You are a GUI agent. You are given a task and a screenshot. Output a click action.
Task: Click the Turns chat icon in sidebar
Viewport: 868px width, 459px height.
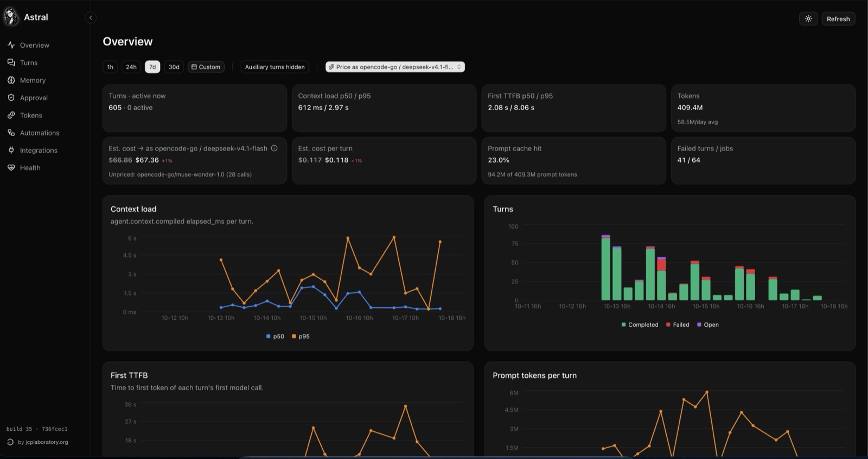[x=11, y=62]
